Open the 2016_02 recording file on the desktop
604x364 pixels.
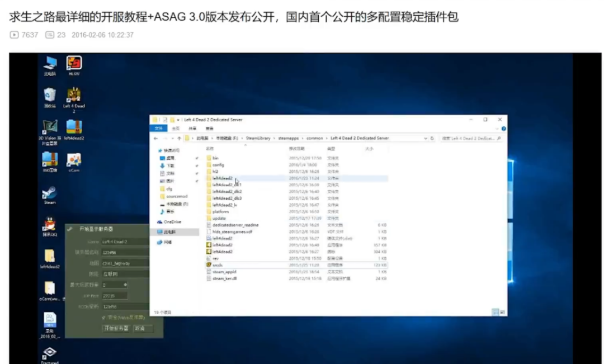(50, 325)
